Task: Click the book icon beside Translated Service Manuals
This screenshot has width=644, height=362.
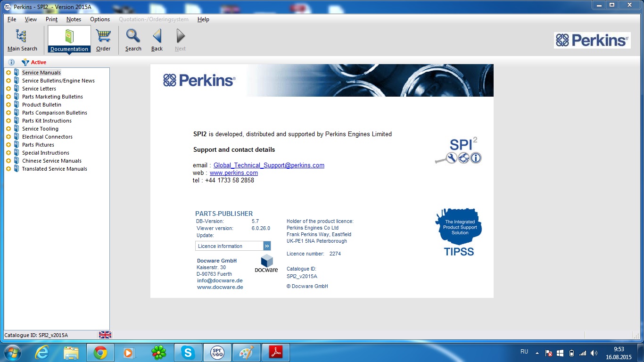Action: pos(17,169)
